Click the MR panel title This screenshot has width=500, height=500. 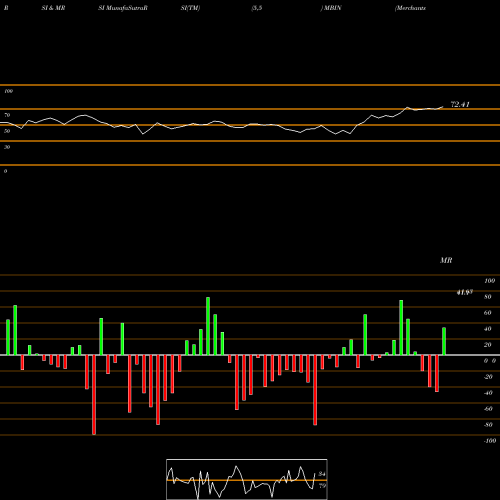[446, 260]
